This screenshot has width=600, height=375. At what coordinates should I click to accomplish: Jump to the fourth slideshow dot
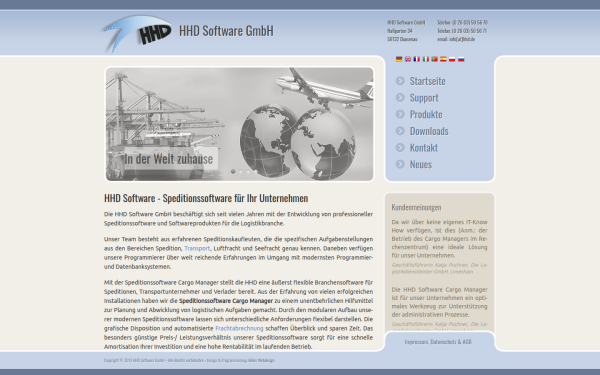[x=255, y=171]
